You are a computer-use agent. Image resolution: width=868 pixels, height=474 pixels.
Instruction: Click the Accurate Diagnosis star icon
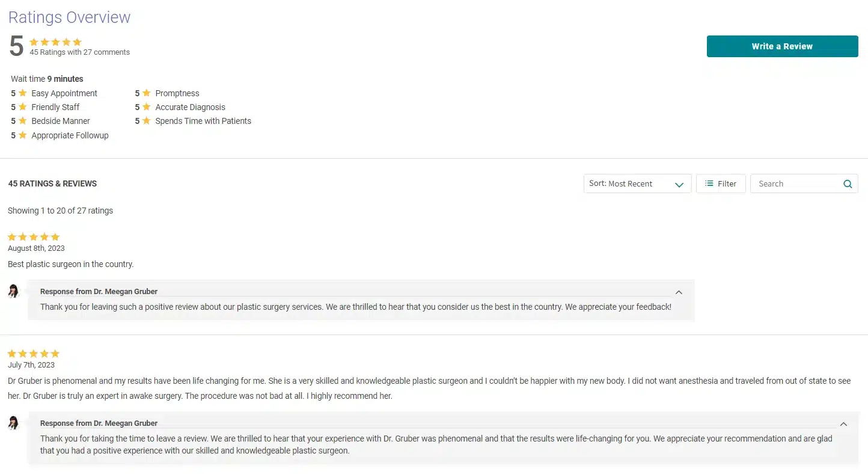coord(147,107)
